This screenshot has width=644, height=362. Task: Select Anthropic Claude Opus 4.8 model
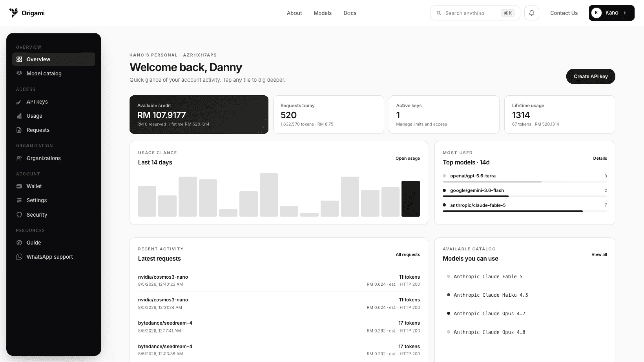pos(486,332)
